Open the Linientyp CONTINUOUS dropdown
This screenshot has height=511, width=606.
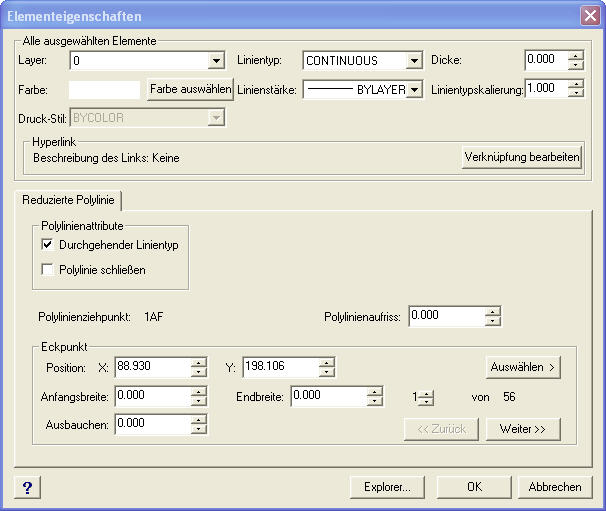point(414,61)
